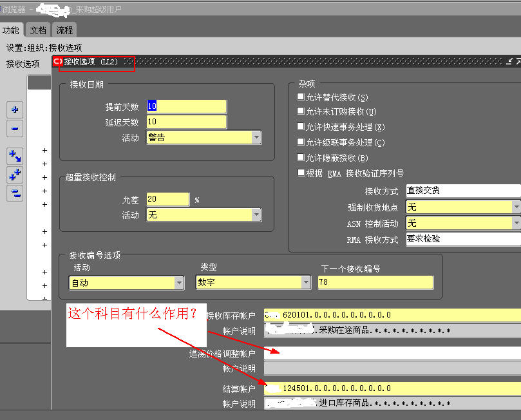Viewport: 521px width, 420px height.
Task: Click the Expand All Children icon
Action: click(x=15, y=156)
